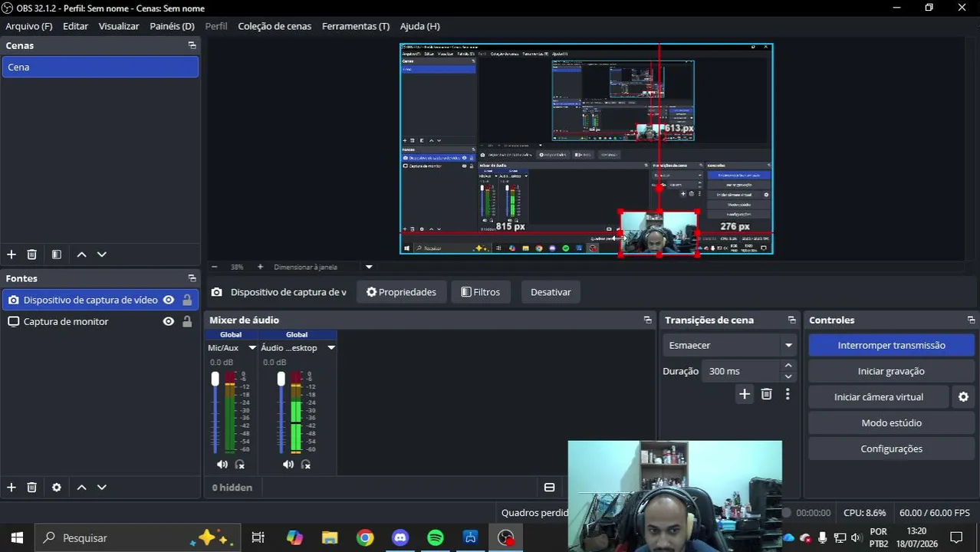Screen dimensions: 980x552
Task: Hide Dispositivo de captura de vídeo source
Action: pos(169,300)
